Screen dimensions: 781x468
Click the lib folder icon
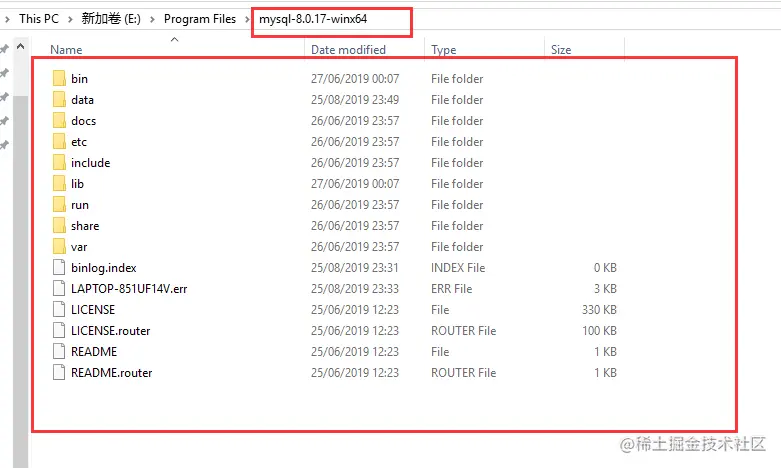pos(59,184)
